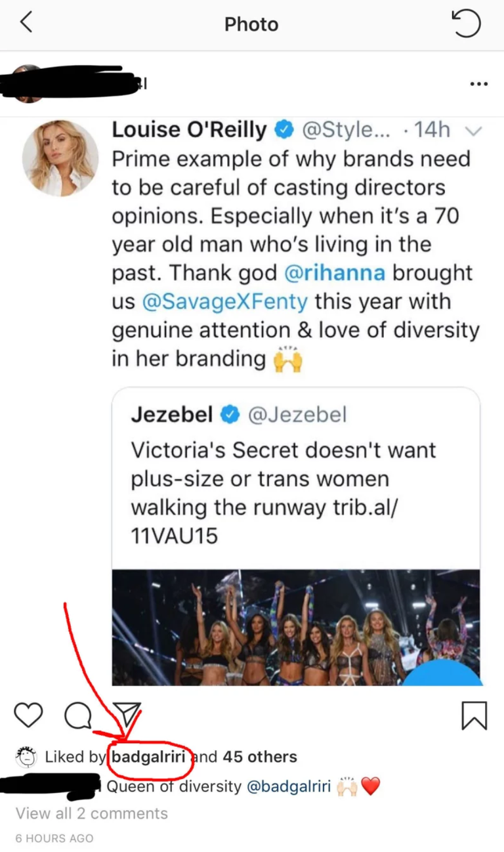View the 45 others who liked

(x=260, y=756)
